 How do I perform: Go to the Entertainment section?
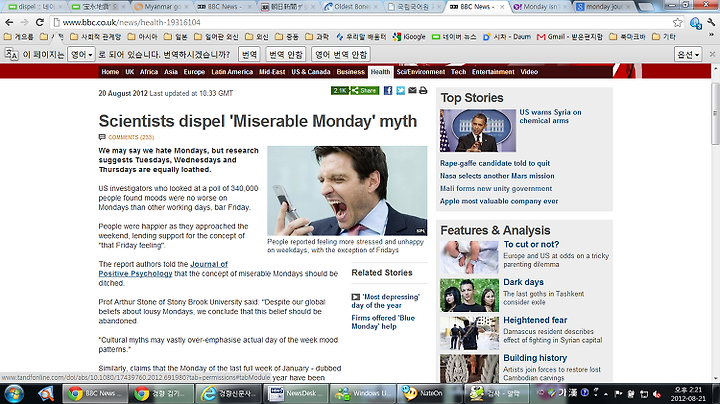pyautogui.click(x=493, y=72)
